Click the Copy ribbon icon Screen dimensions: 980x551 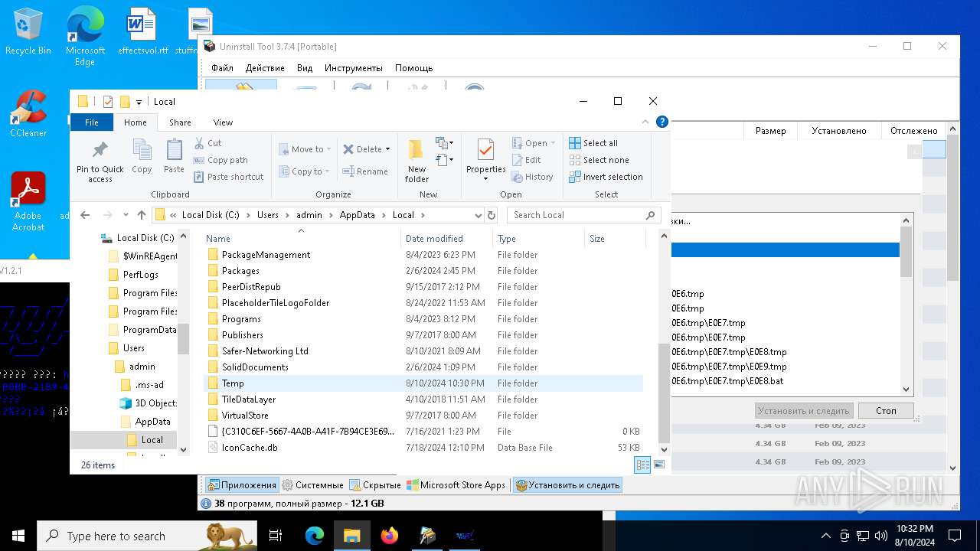(142, 150)
